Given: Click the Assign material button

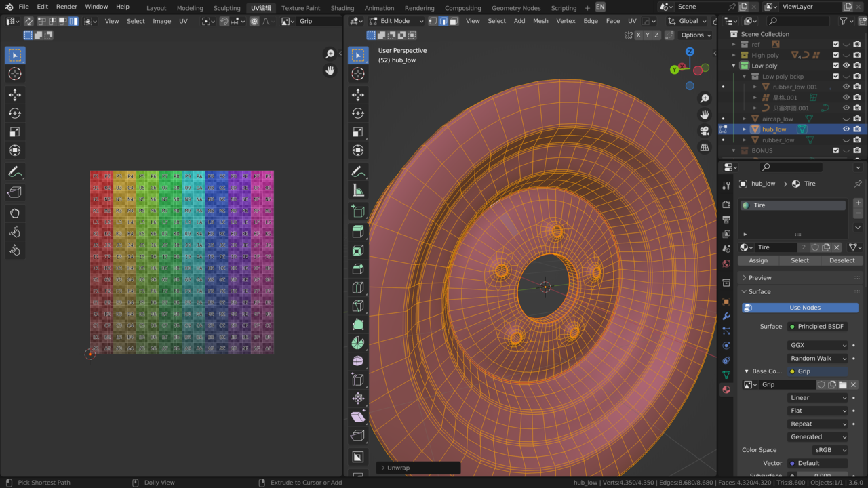Looking at the screenshot, I should [x=758, y=260].
